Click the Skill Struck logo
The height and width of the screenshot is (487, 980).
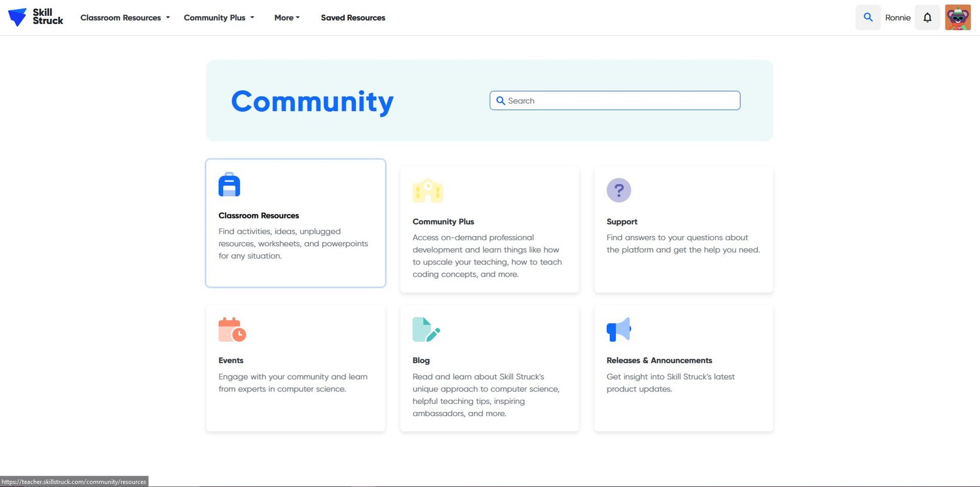click(x=35, y=17)
